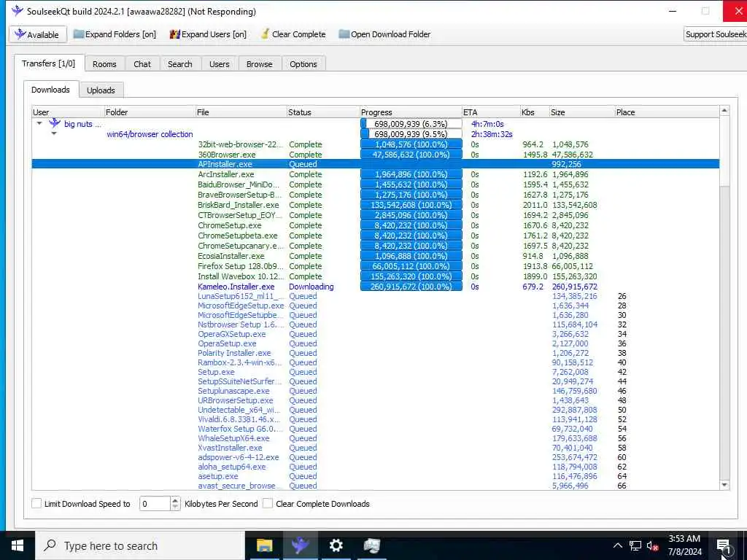This screenshot has height=560, width=747.
Task: Click the browser collection folder progress bar
Action: (x=411, y=134)
